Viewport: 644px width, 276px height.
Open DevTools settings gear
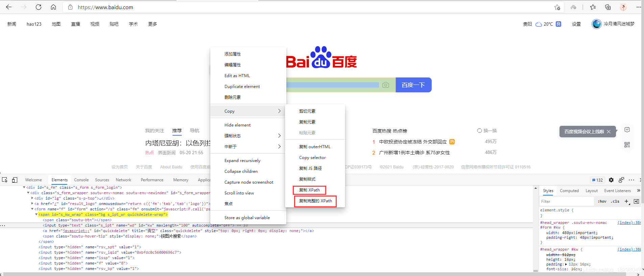click(611, 180)
